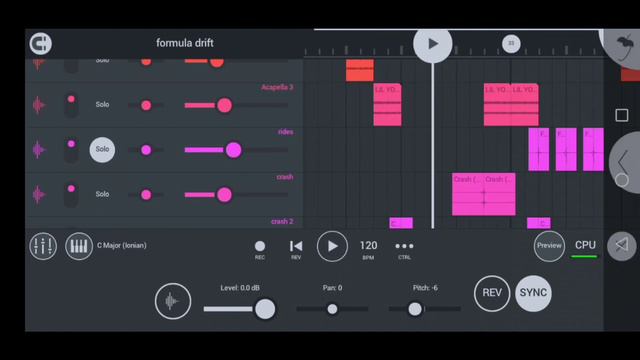This screenshot has width=640, height=360.
Task: Solo the Acapella 3 track
Action: click(102, 104)
